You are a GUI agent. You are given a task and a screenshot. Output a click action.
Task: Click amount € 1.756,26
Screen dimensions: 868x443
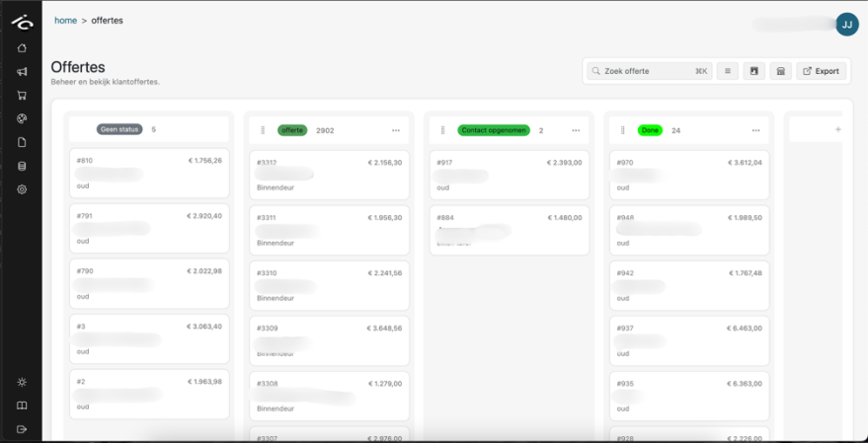click(204, 161)
